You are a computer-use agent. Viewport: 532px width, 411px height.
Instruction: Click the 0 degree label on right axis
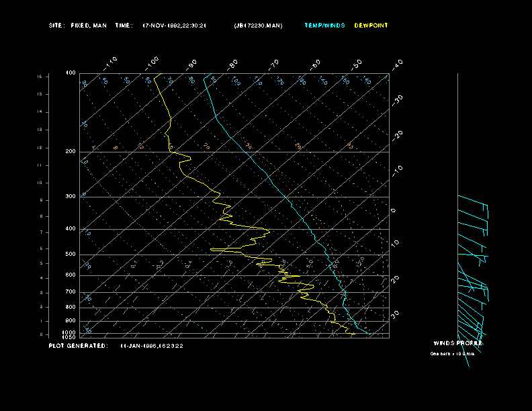(x=394, y=210)
